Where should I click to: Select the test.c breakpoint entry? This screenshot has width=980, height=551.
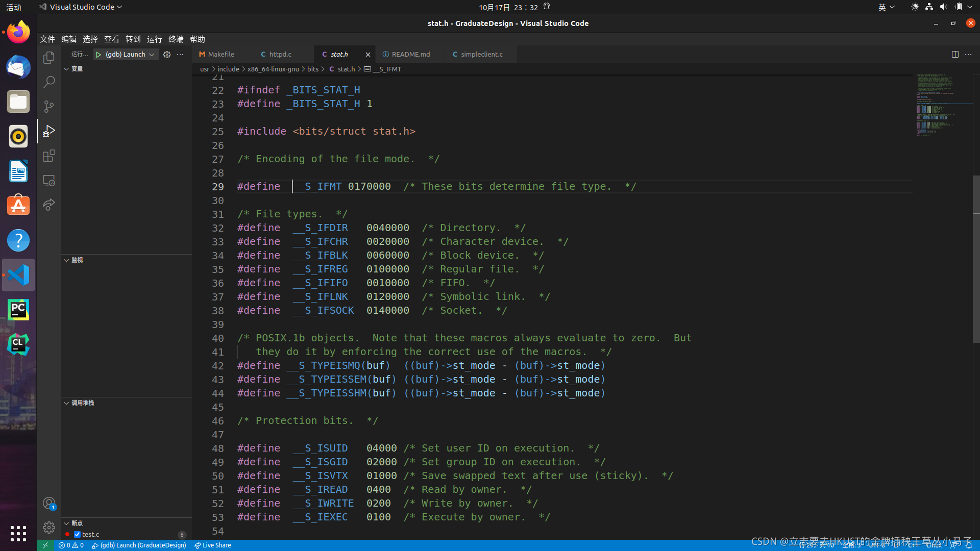[127, 535]
